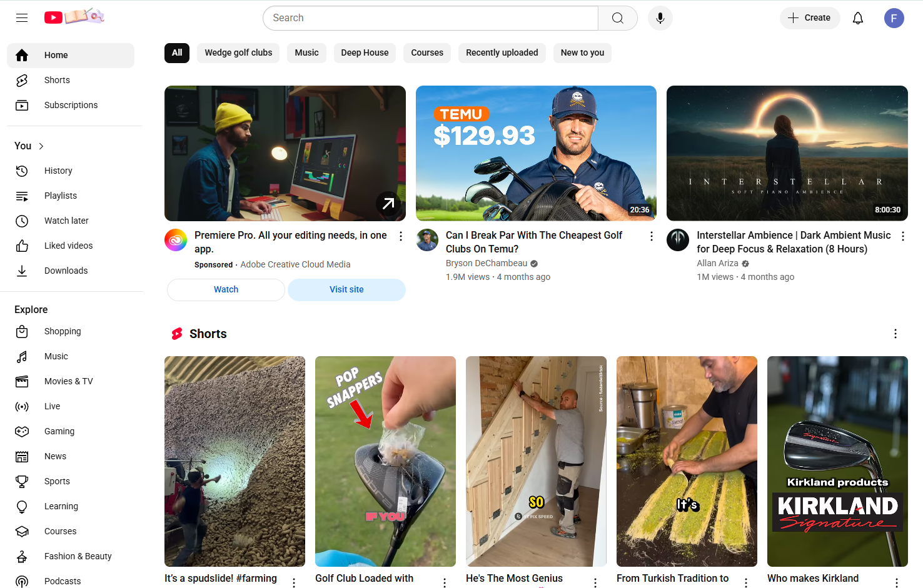Open Bryson DeChambeau's channel avatar

pos(427,240)
